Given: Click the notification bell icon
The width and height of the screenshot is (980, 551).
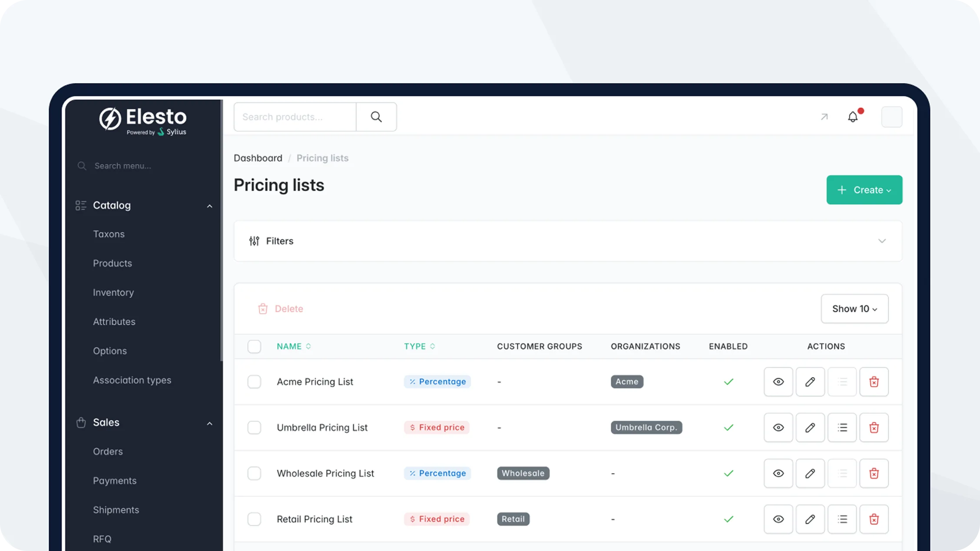Looking at the screenshot, I should [853, 117].
